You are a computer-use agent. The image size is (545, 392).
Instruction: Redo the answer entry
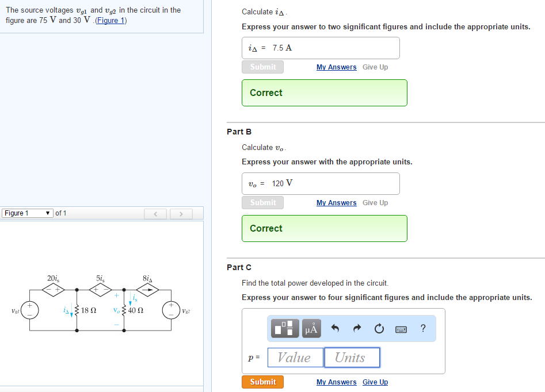click(x=357, y=328)
